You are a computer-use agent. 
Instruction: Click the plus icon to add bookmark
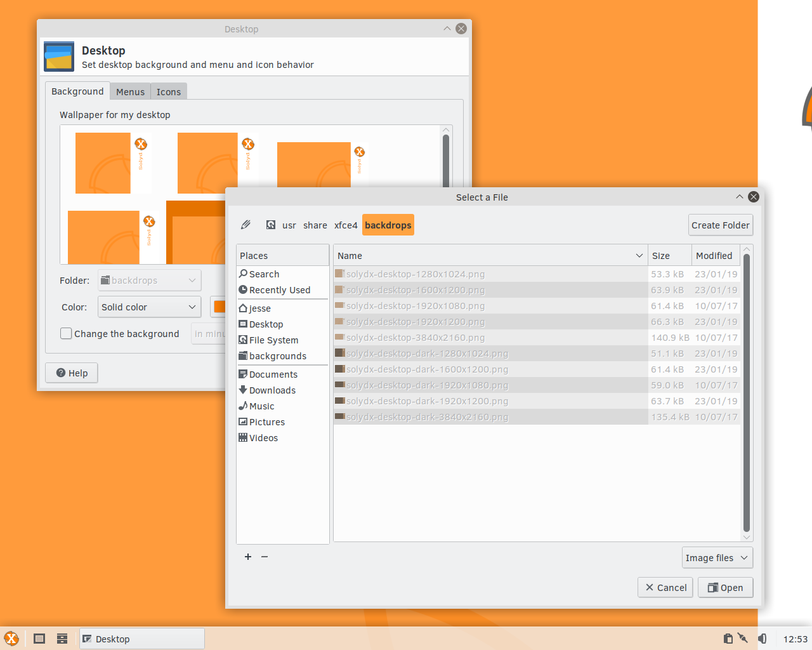[248, 557]
